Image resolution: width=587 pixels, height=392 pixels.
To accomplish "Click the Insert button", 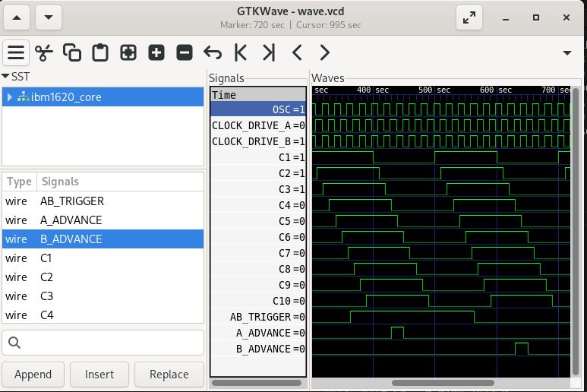I will (99, 375).
